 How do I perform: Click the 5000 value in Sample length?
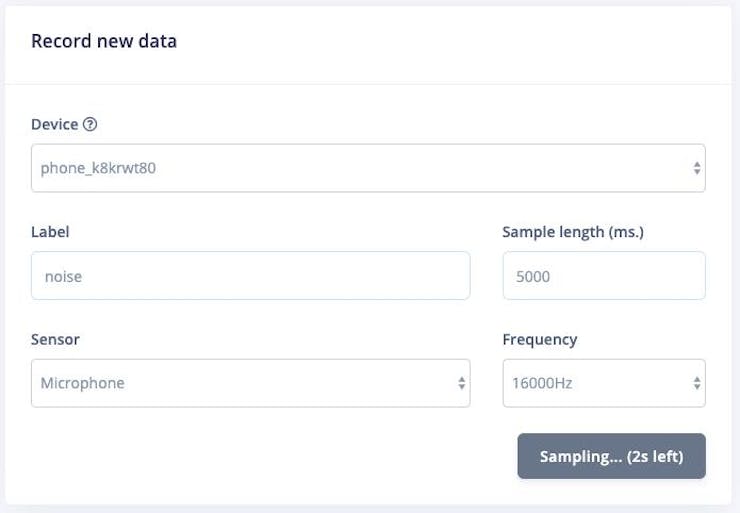(x=532, y=277)
